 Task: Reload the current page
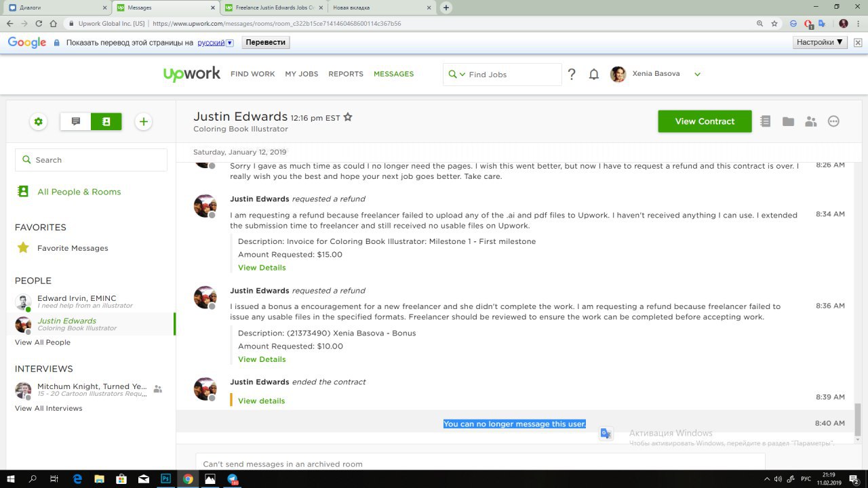click(39, 23)
